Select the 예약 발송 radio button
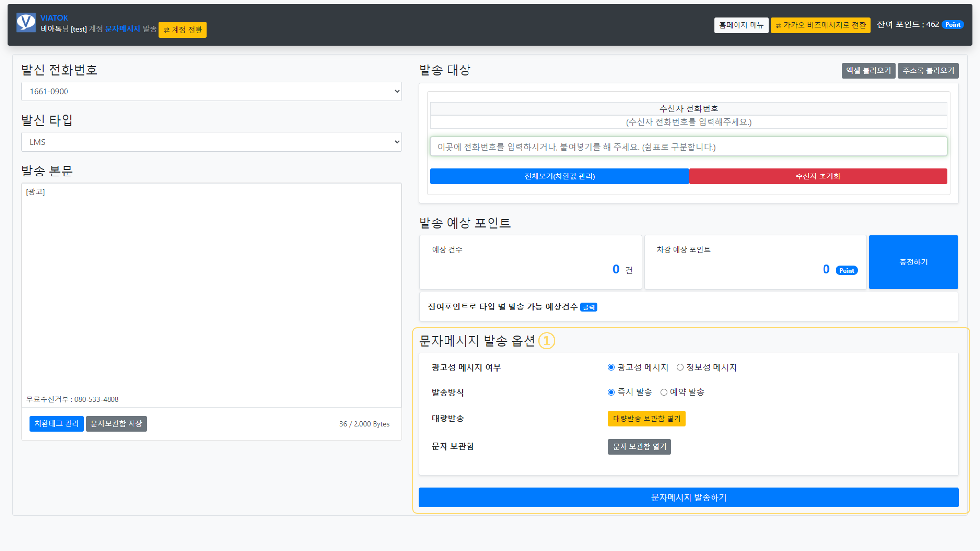 664,392
